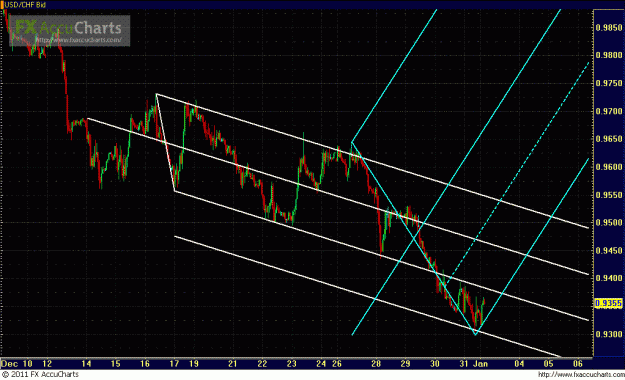Viewport: 625px width, 380px height.
Task: Click date label 31 on time axis
Action: click(x=464, y=364)
